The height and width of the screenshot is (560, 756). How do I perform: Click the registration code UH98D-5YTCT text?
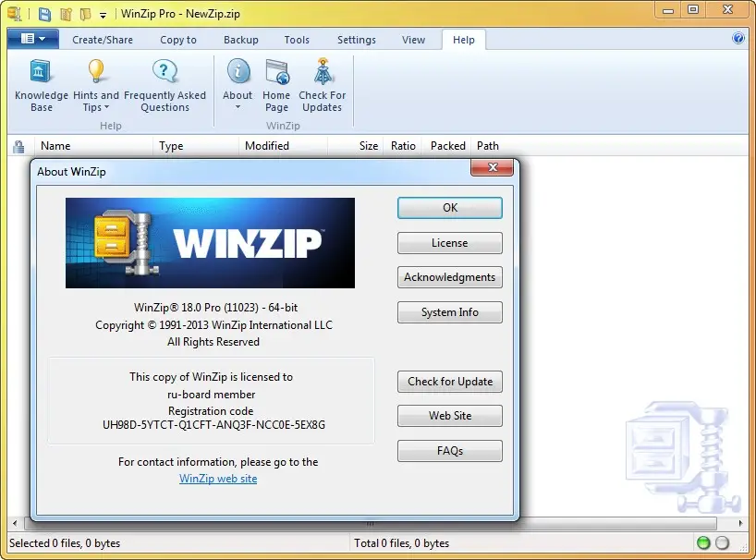coord(213,425)
